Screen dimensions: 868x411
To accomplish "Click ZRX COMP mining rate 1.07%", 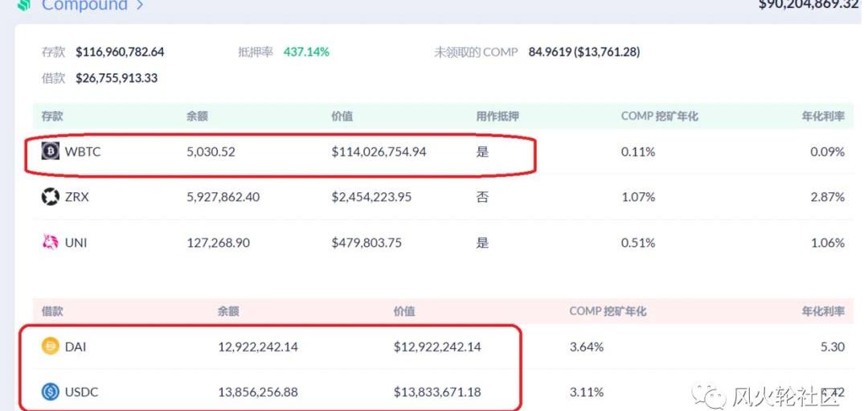I will tap(637, 197).
